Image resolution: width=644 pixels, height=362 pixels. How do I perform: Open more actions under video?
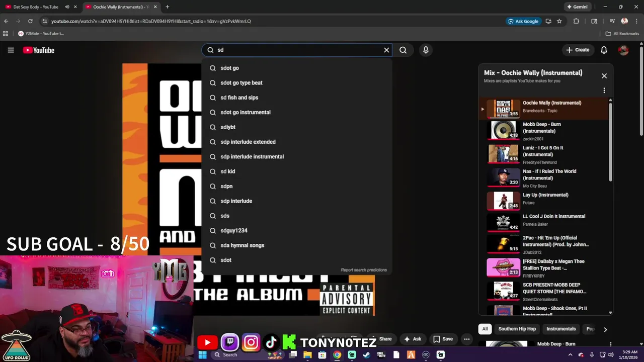(467, 339)
